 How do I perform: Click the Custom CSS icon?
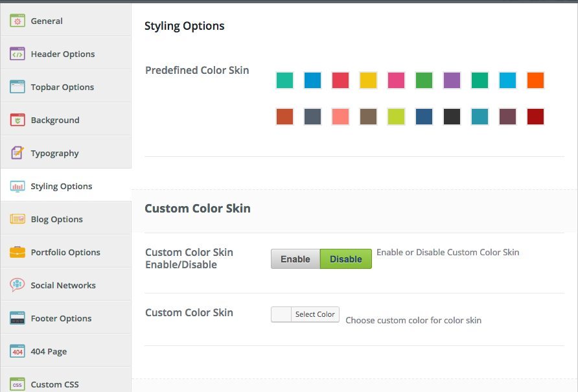click(x=17, y=384)
